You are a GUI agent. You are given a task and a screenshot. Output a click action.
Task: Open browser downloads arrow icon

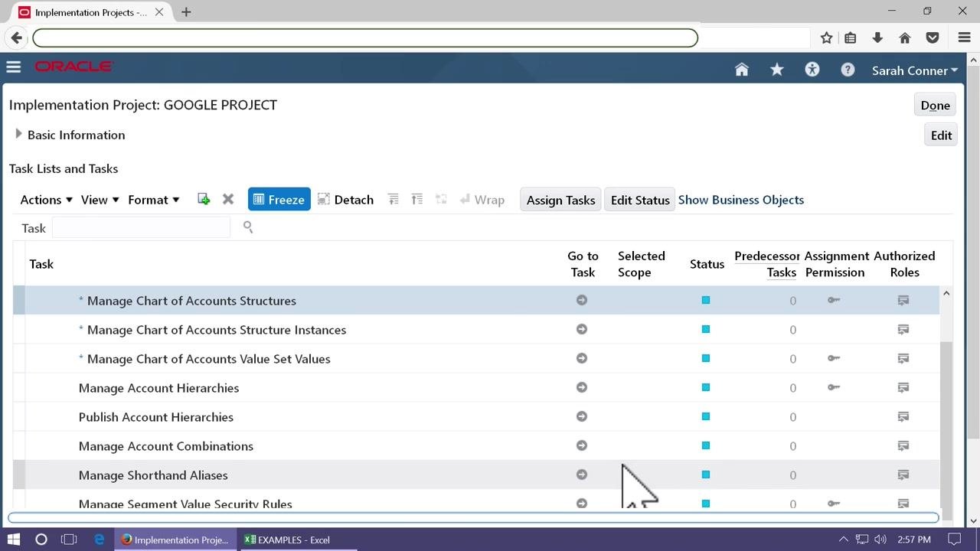(x=877, y=37)
